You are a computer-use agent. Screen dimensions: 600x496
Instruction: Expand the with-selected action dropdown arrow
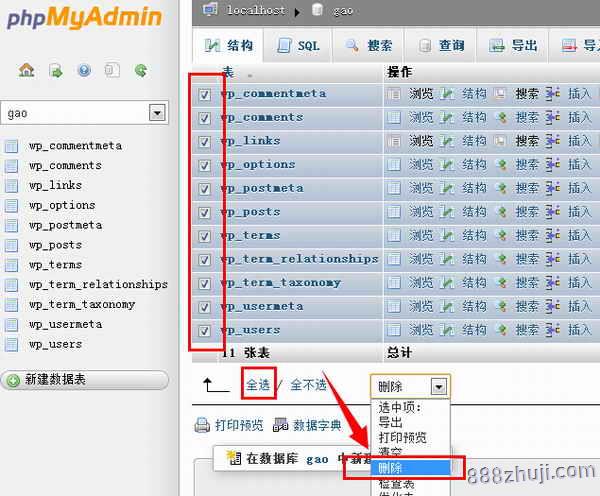pos(439,387)
